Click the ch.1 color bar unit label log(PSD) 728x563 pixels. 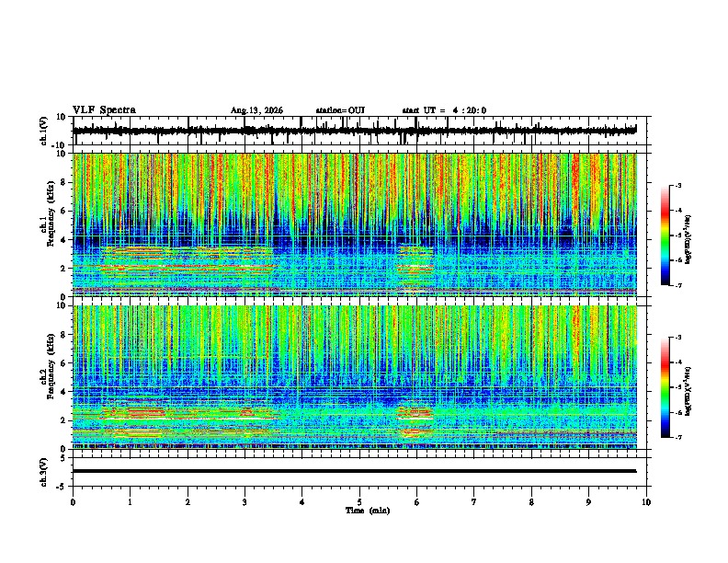pos(688,240)
